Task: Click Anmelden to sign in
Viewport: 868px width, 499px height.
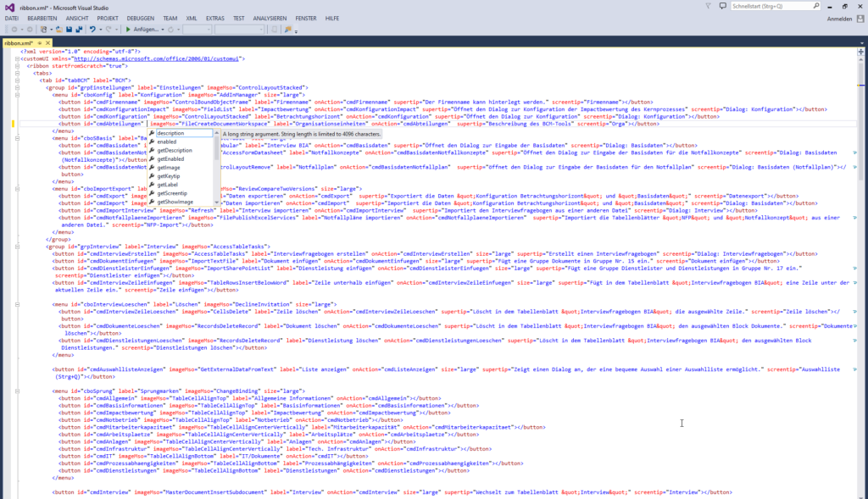Action: click(x=839, y=18)
